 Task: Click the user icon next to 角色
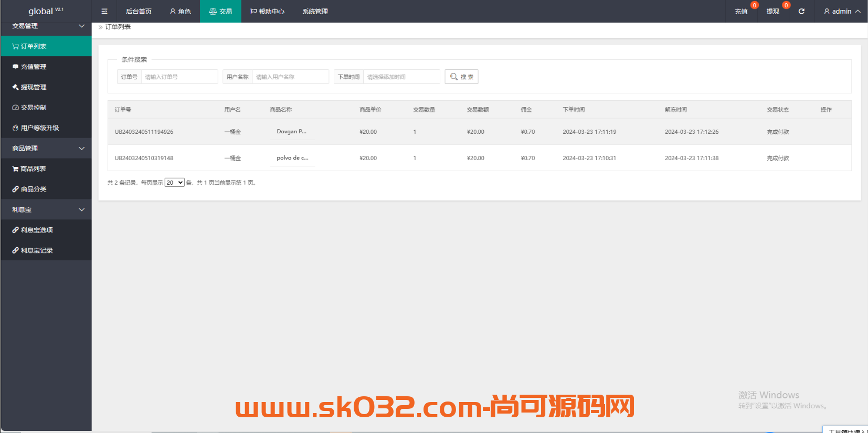(x=173, y=11)
